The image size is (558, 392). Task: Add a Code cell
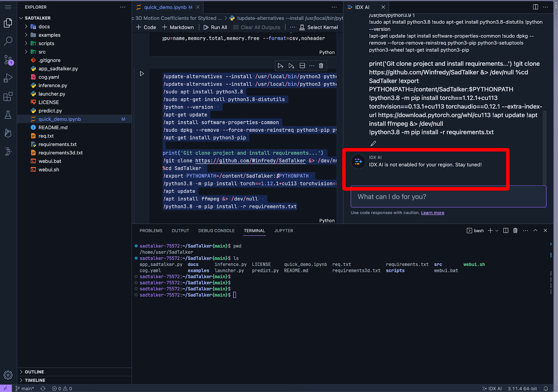(x=146, y=27)
